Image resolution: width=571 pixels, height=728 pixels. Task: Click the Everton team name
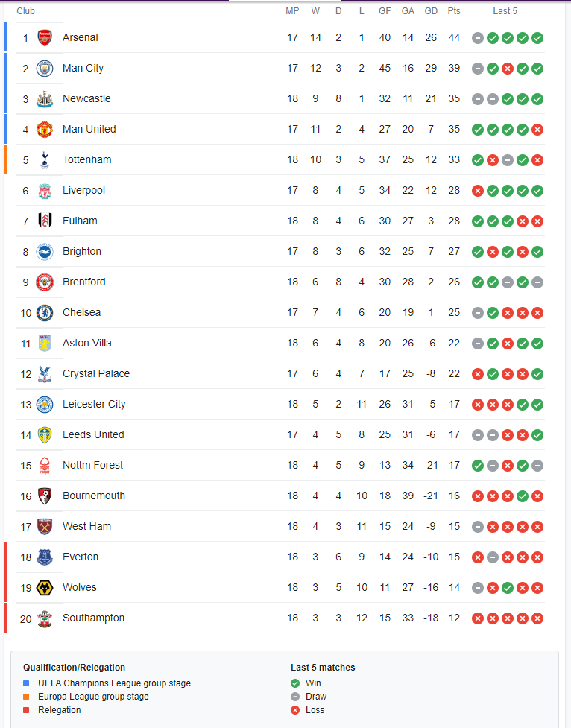point(81,557)
